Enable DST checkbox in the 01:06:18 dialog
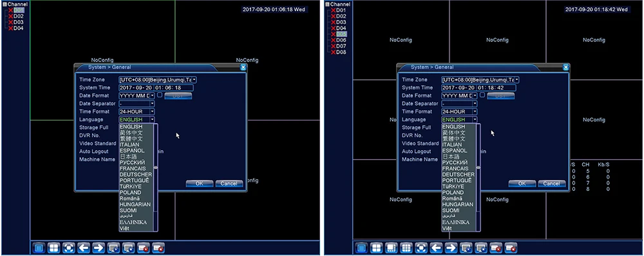Image resolution: width=644 pixels, height=256 pixels. click(x=160, y=95)
